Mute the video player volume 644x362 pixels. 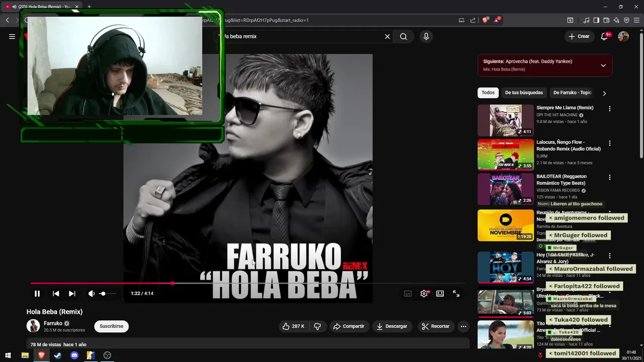click(91, 294)
